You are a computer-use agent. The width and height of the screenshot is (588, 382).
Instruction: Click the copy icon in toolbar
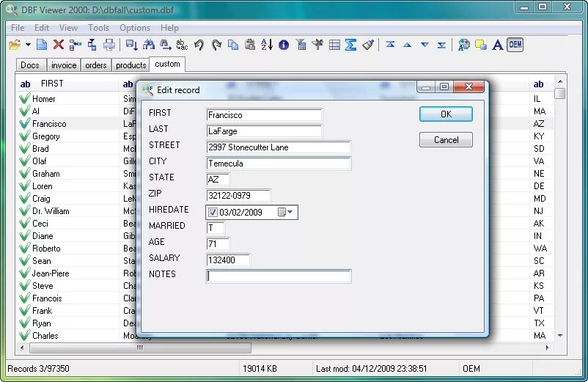click(233, 45)
